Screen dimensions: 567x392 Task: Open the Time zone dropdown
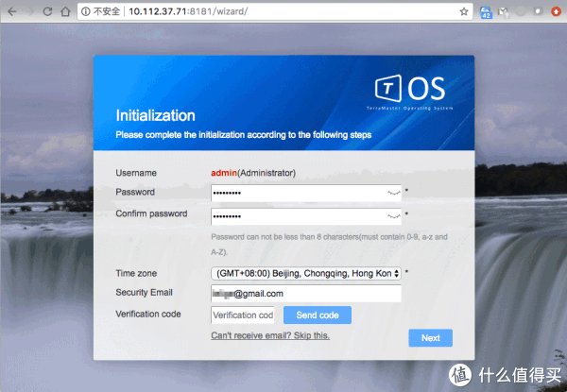306,273
